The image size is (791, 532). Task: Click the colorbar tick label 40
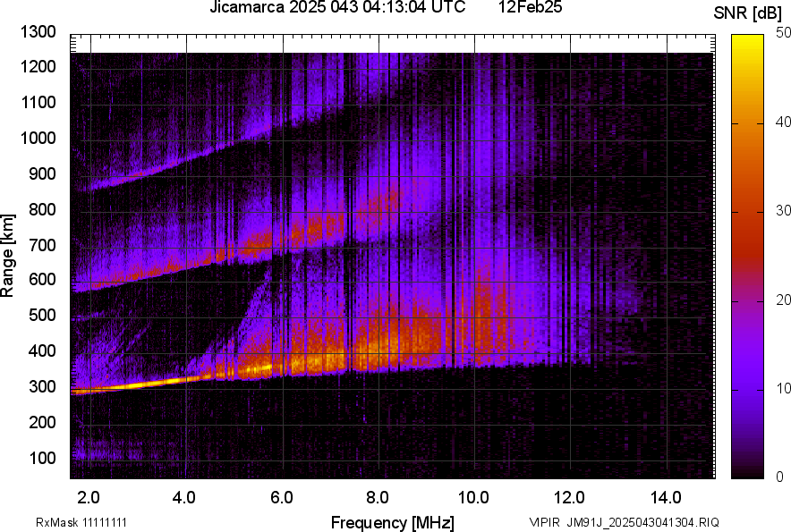point(784,122)
